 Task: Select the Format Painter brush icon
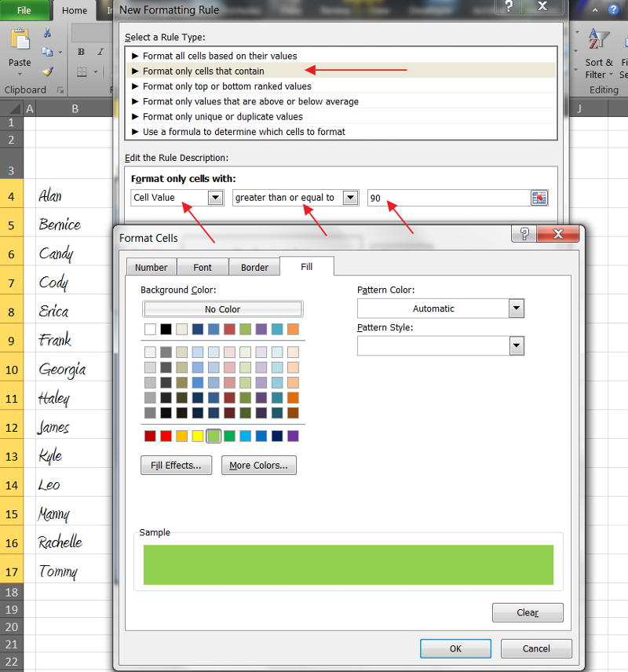(48, 71)
